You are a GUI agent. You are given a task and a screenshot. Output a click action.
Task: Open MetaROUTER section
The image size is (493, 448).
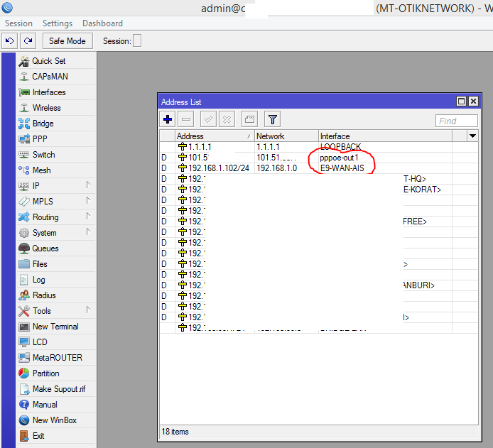[x=56, y=358]
